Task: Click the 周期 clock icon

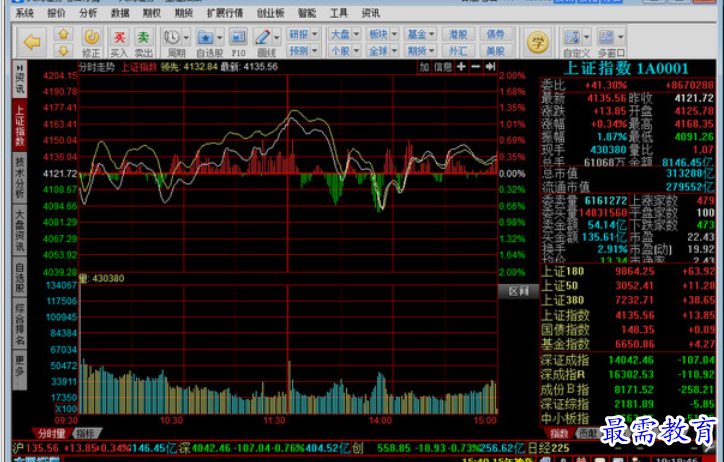Action: (x=172, y=37)
